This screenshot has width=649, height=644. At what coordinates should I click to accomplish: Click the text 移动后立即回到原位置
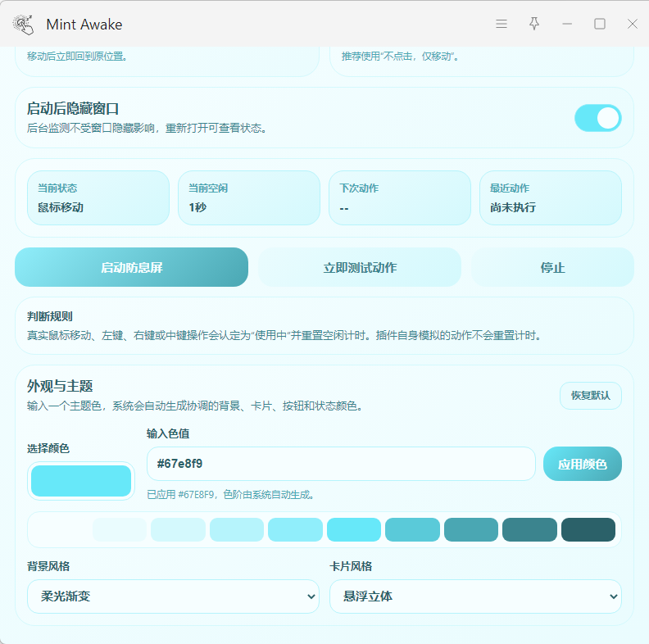[x=77, y=57]
